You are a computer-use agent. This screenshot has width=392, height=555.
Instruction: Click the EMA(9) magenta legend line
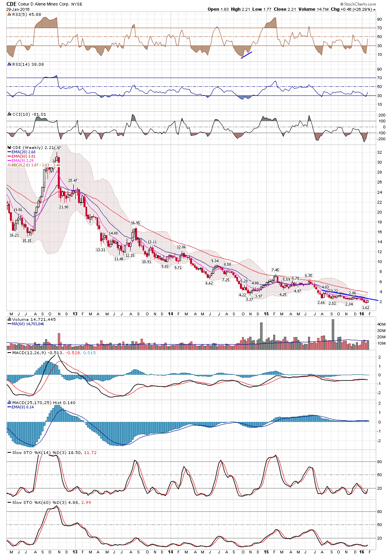[10, 161]
